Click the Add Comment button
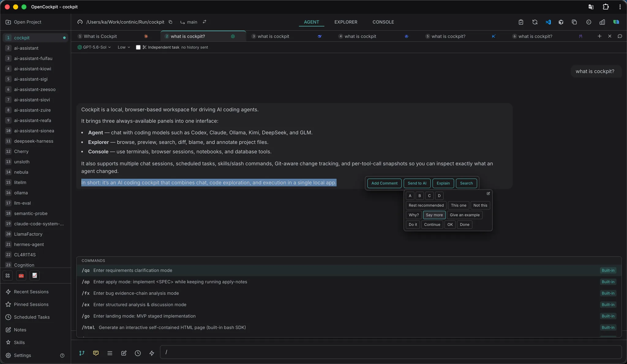This screenshot has width=627, height=364. click(x=384, y=183)
